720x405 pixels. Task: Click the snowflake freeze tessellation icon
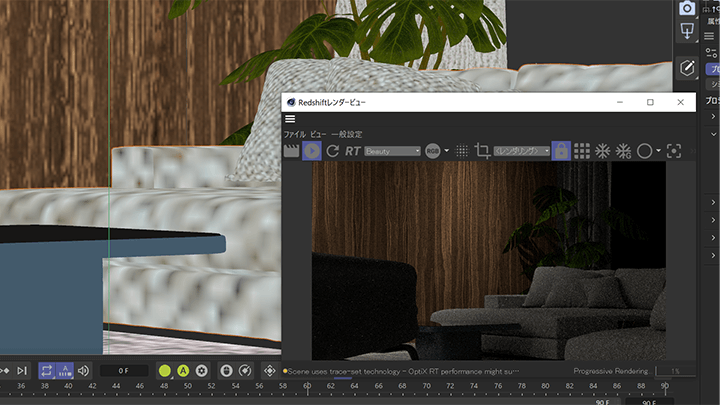pos(603,151)
